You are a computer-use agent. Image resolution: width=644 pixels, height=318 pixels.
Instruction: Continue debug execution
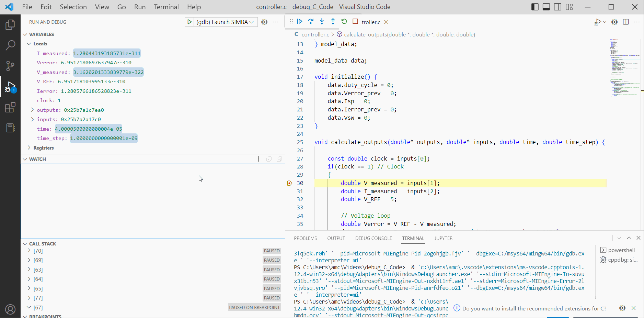pos(300,21)
